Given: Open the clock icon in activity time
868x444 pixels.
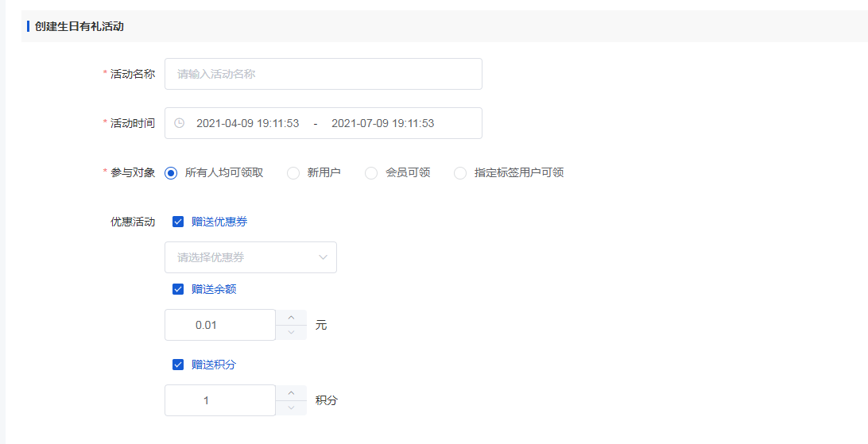Looking at the screenshot, I should (179, 123).
